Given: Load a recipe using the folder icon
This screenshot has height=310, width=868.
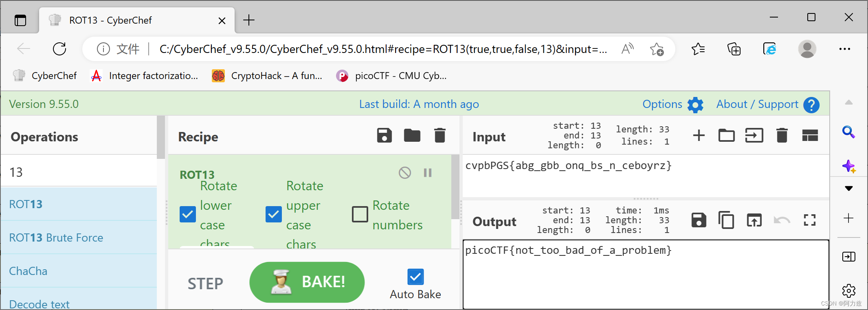Looking at the screenshot, I should tap(412, 136).
